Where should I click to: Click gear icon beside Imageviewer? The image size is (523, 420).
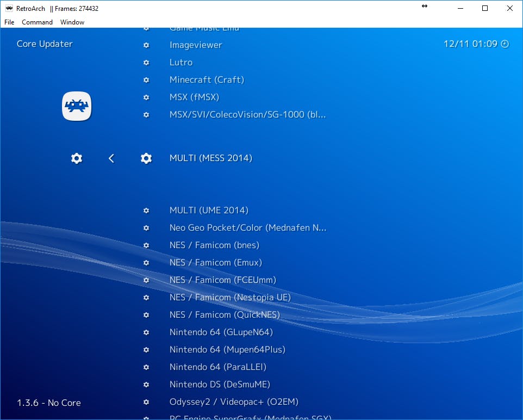[x=146, y=45]
